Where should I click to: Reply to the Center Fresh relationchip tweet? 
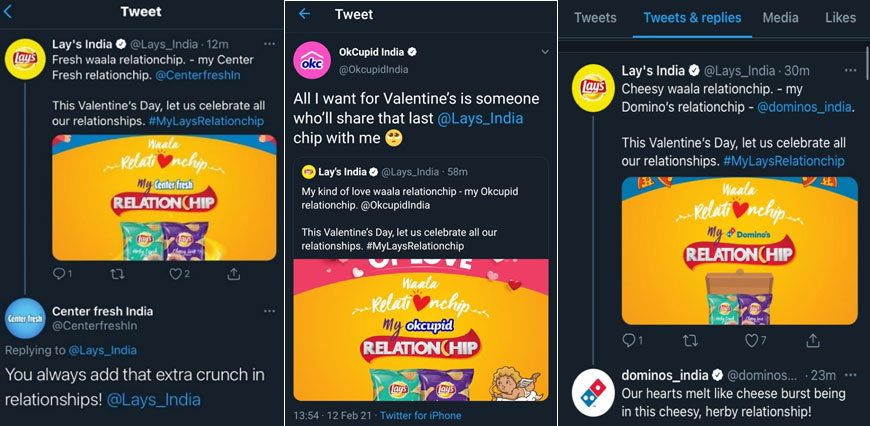[x=58, y=273]
